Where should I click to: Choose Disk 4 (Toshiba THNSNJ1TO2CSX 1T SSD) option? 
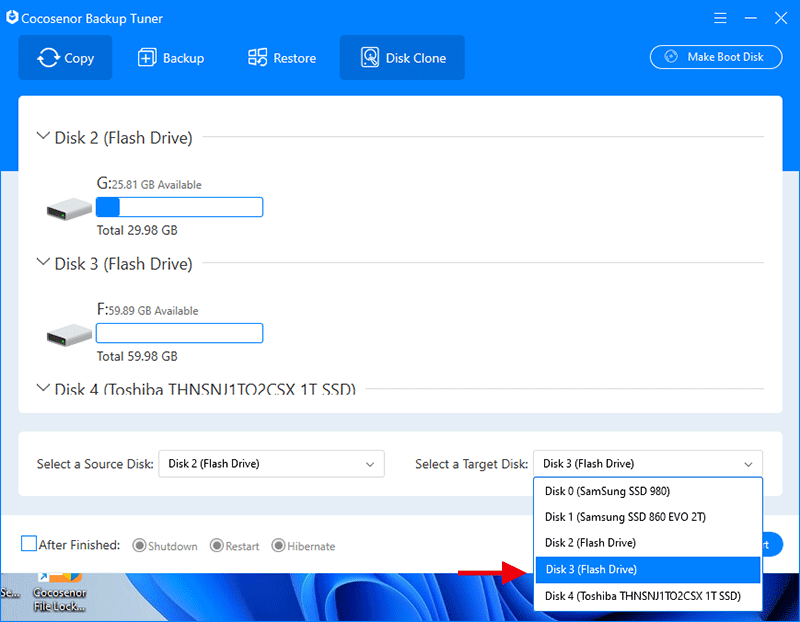click(x=648, y=596)
